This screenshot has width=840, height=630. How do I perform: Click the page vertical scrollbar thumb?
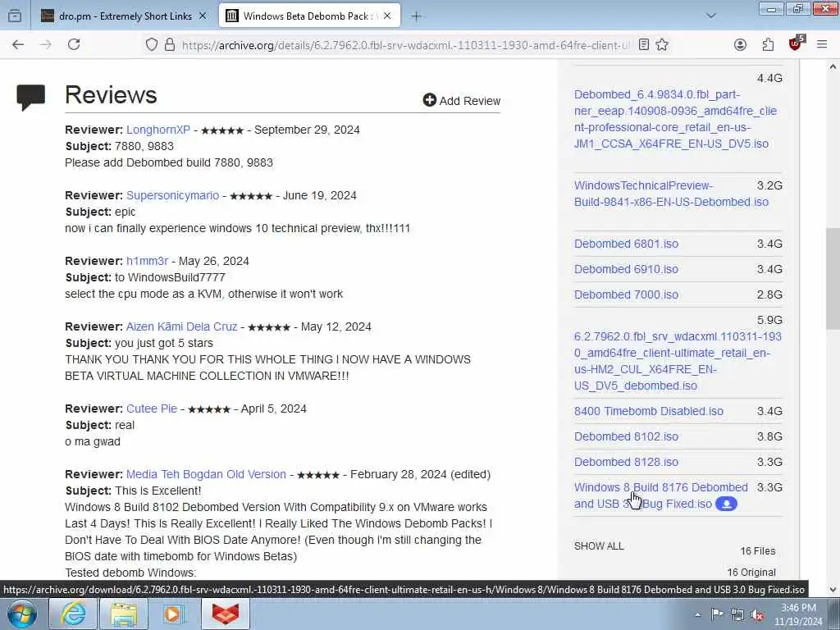coord(833,279)
